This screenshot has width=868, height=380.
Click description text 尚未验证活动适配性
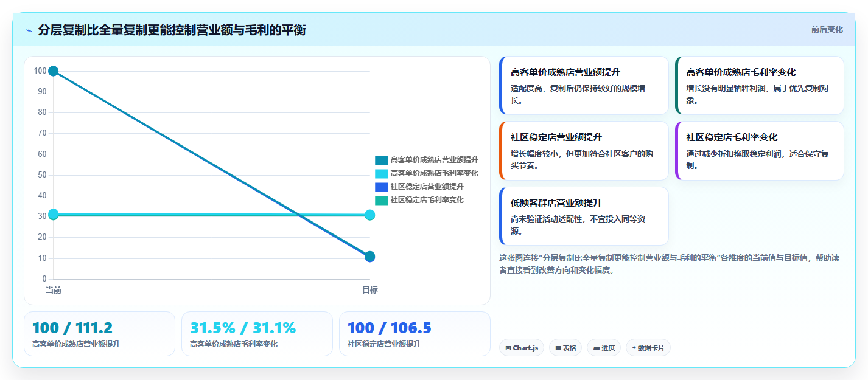549,219
